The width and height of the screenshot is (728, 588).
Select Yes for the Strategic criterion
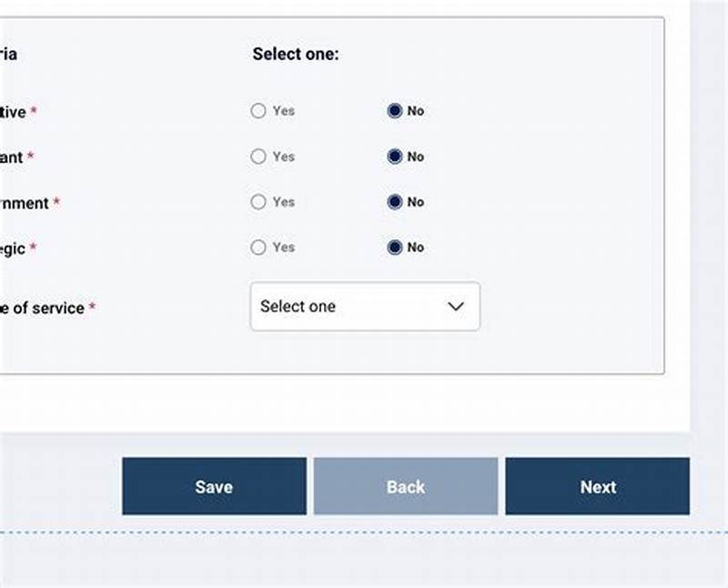point(258,248)
